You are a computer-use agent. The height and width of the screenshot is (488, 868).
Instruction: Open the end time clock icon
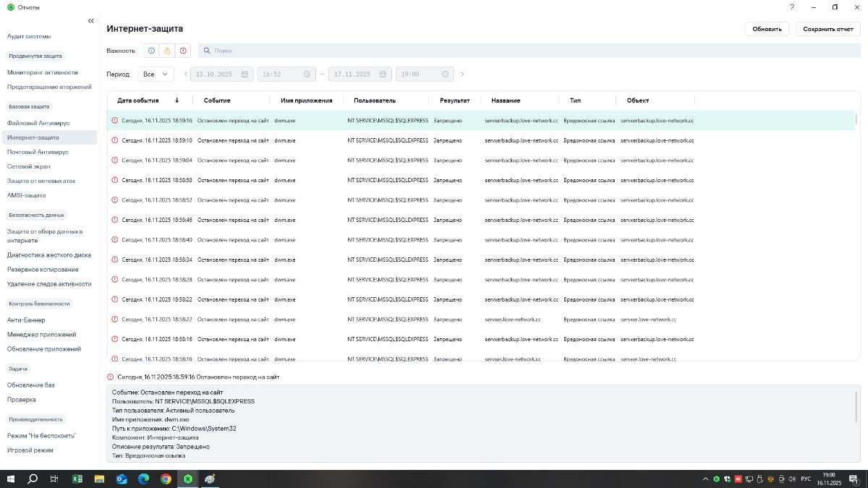(x=446, y=74)
